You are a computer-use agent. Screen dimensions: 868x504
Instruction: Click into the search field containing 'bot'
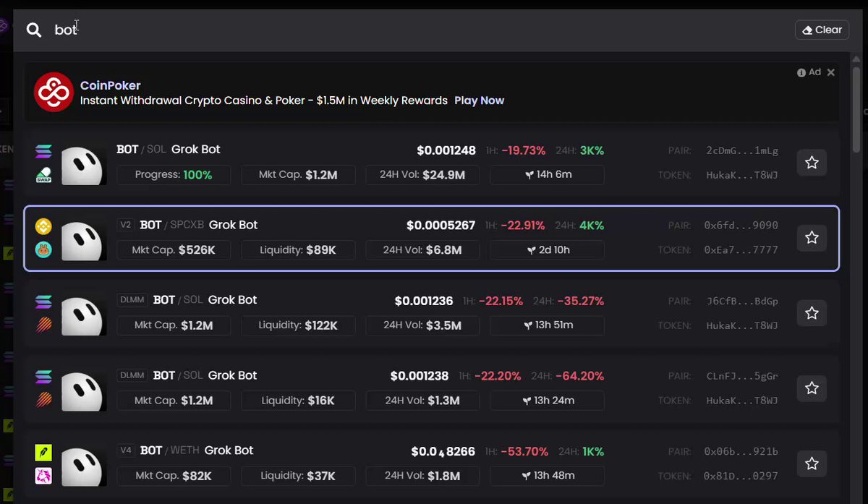(420, 30)
